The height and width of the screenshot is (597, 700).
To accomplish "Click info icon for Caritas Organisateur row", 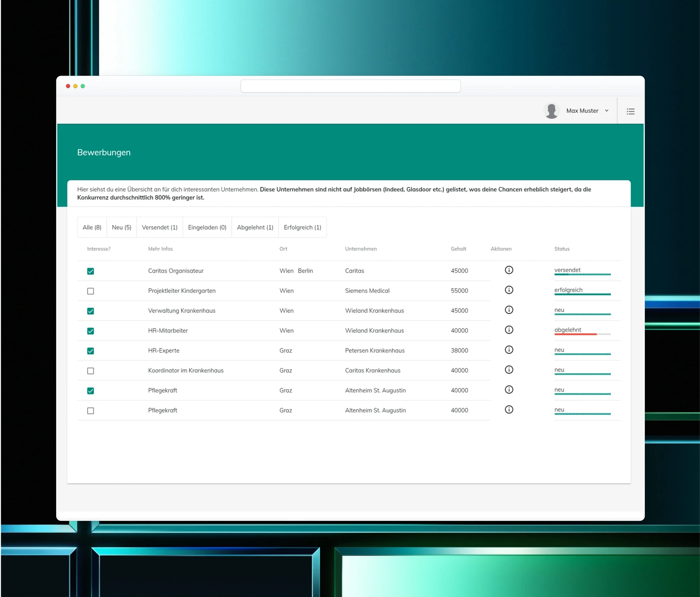I will click(509, 270).
